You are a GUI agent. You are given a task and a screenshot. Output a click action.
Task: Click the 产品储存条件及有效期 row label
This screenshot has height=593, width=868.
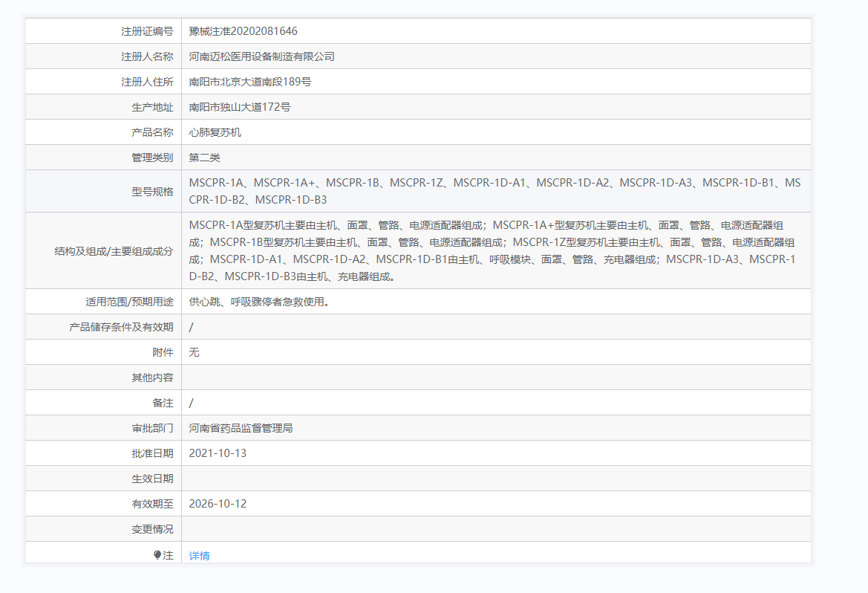[x=121, y=327]
